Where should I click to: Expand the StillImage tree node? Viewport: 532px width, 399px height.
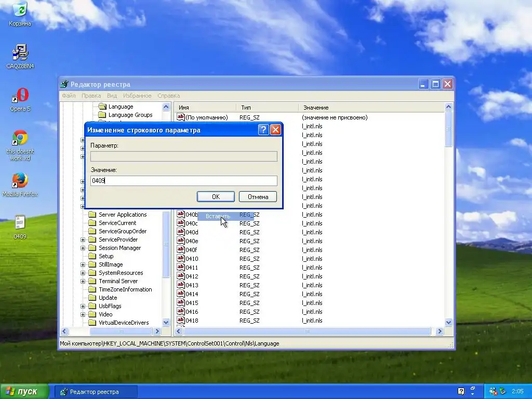[83, 264]
